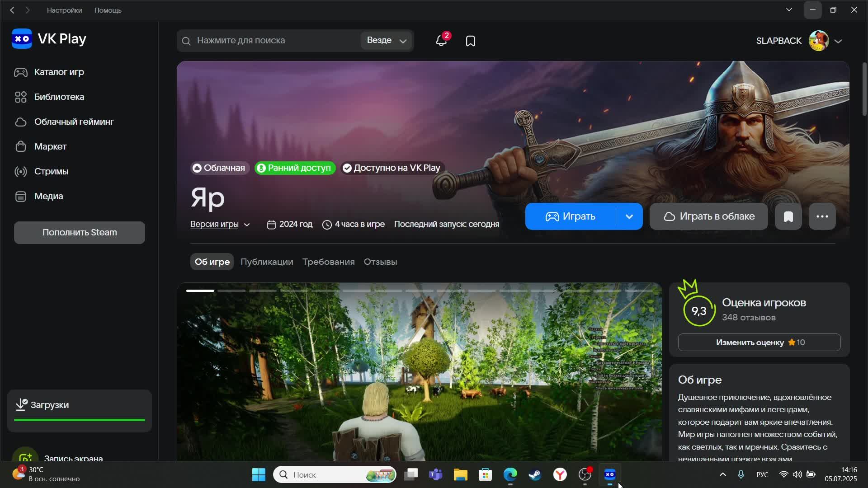Image resolution: width=868 pixels, height=488 pixels.
Task: Open Wi-Fi network icon in tray
Action: tap(783, 474)
